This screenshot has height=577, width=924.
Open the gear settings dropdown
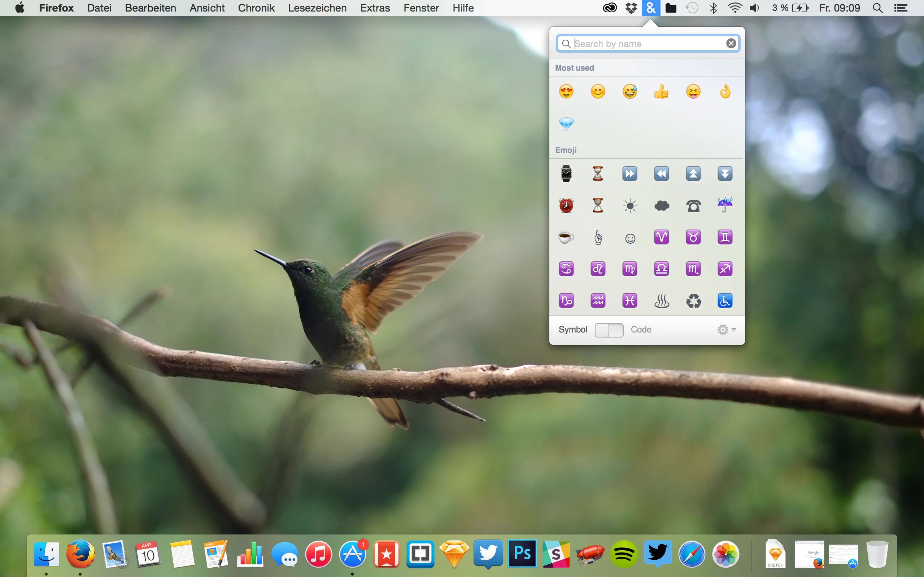pyautogui.click(x=726, y=330)
